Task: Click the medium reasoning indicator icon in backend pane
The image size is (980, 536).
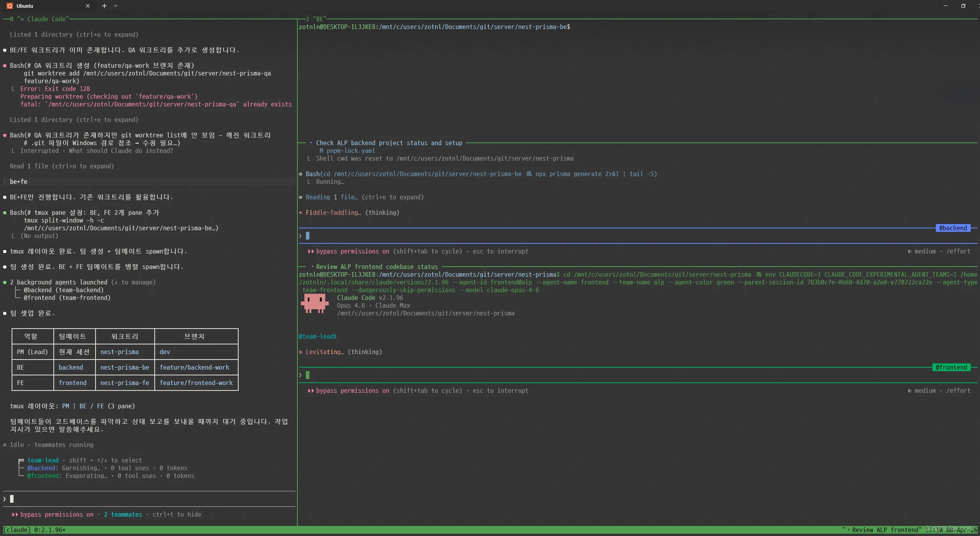Action: point(909,251)
